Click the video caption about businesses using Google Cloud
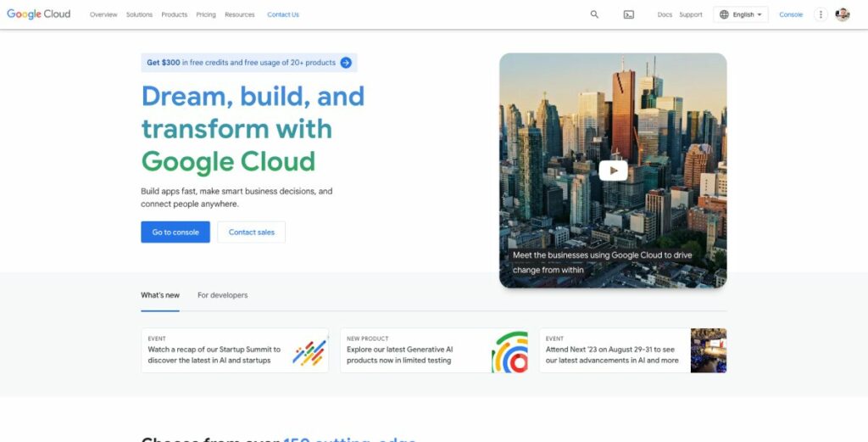 pyautogui.click(x=603, y=262)
